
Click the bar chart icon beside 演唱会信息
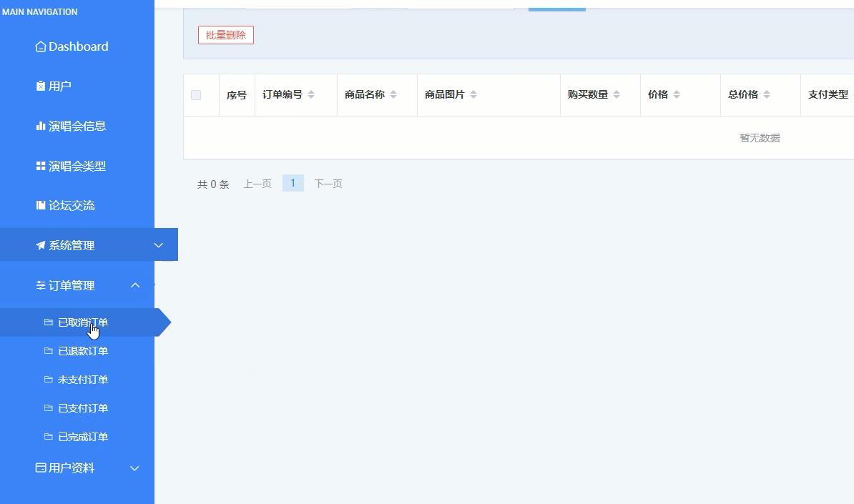pyautogui.click(x=40, y=126)
